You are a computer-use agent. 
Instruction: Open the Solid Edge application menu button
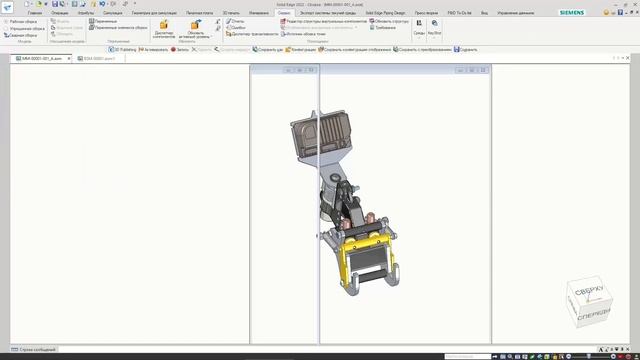[x=7, y=7]
